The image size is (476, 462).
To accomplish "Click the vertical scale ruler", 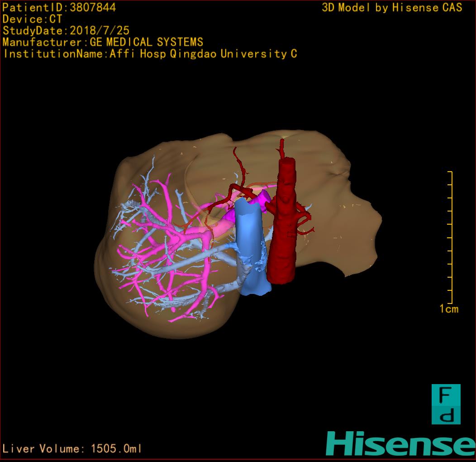I will (x=450, y=237).
